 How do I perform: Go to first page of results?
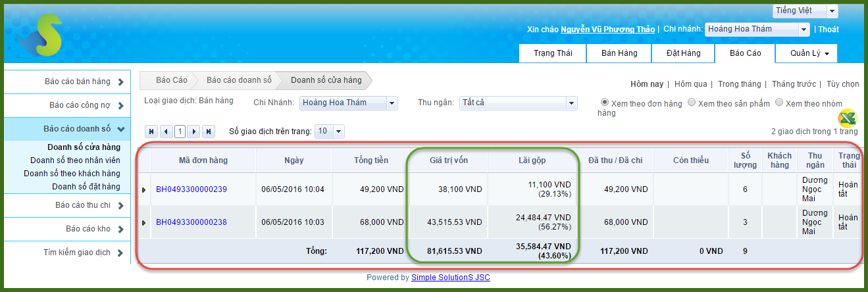coord(151,132)
